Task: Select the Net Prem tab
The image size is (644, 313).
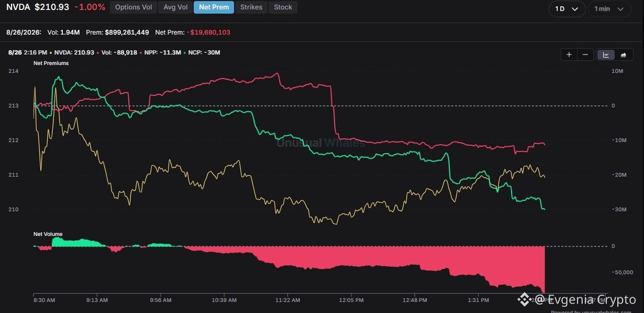Action: 214,7
